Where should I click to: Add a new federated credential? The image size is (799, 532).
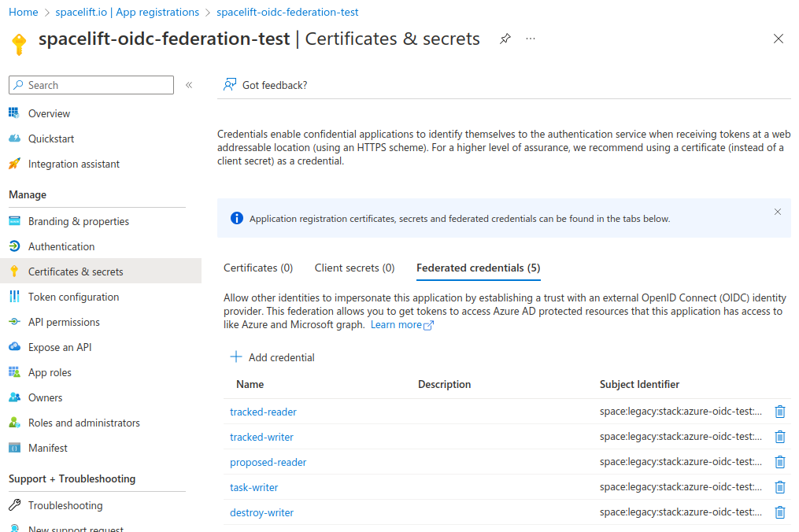click(272, 357)
